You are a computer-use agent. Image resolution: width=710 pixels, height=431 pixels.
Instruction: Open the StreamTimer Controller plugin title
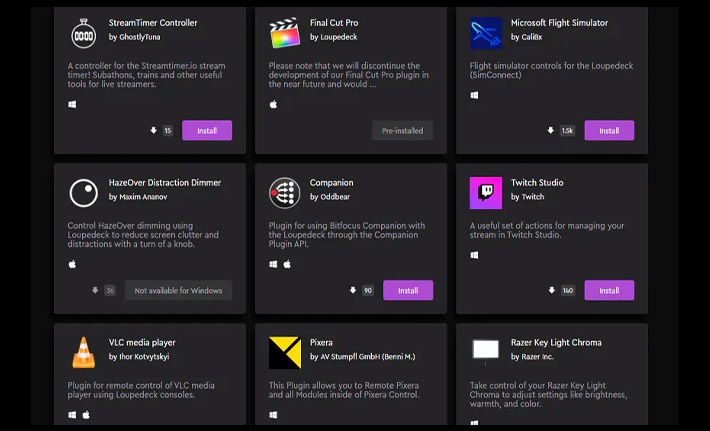click(153, 23)
